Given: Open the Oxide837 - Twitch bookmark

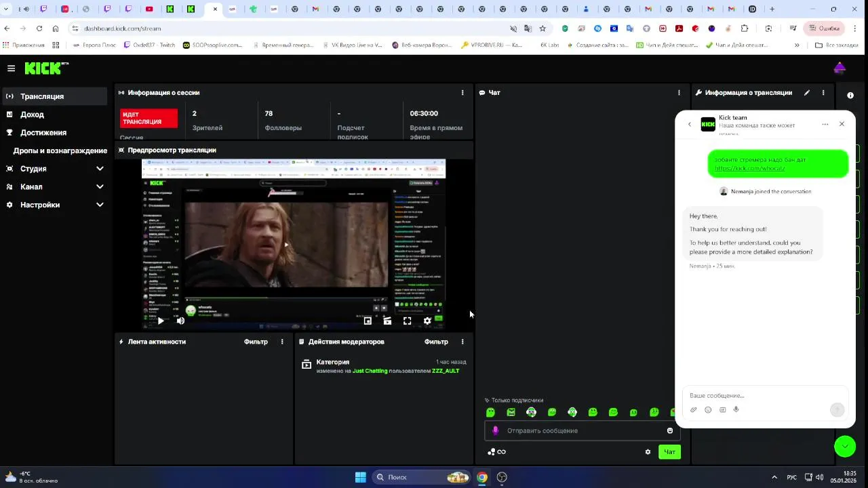Looking at the screenshot, I should (x=149, y=45).
